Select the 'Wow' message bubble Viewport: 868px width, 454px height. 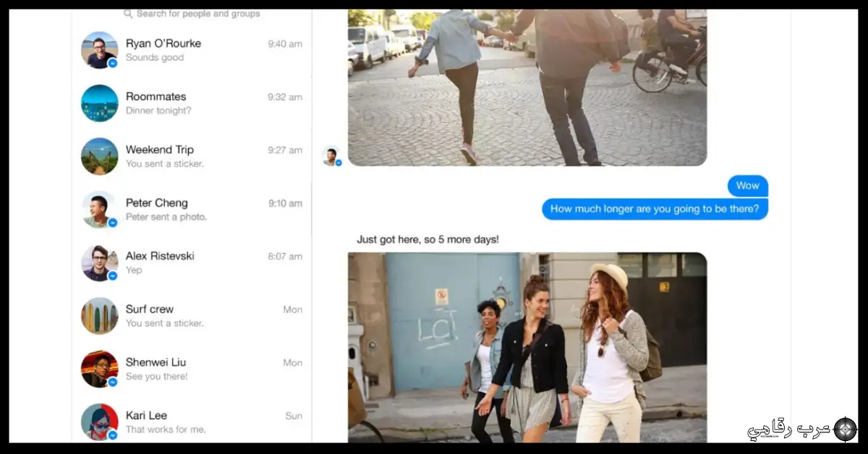(x=747, y=186)
